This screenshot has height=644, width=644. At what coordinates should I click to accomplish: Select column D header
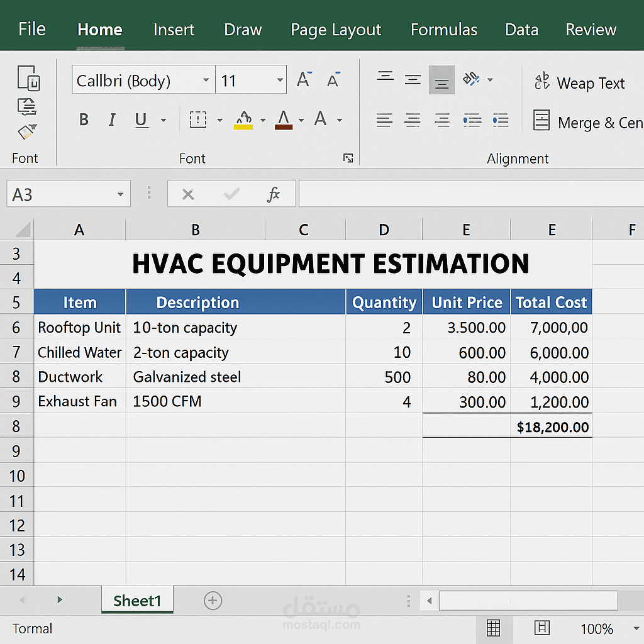(x=384, y=230)
